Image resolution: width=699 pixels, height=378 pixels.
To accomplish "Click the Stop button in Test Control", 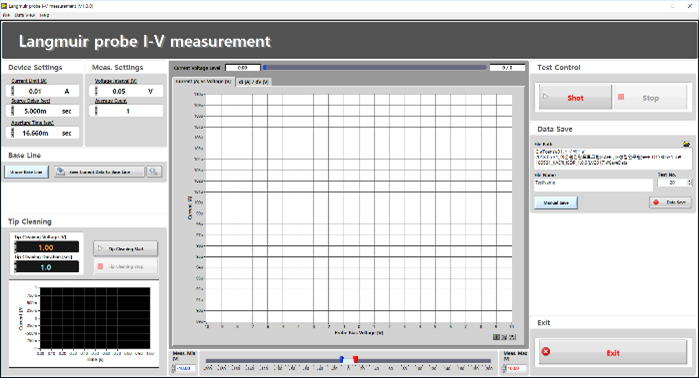I will 650,97.
